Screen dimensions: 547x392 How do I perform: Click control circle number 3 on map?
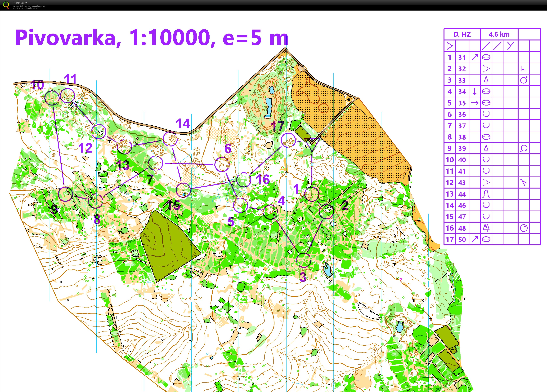pyautogui.click(x=303, y=260)
